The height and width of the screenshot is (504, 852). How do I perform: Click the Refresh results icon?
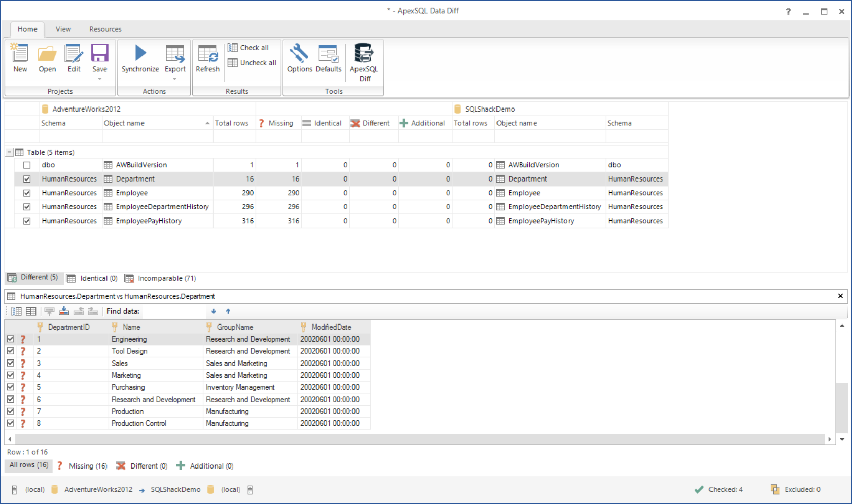pyautogui.click(x=207, y=54)
